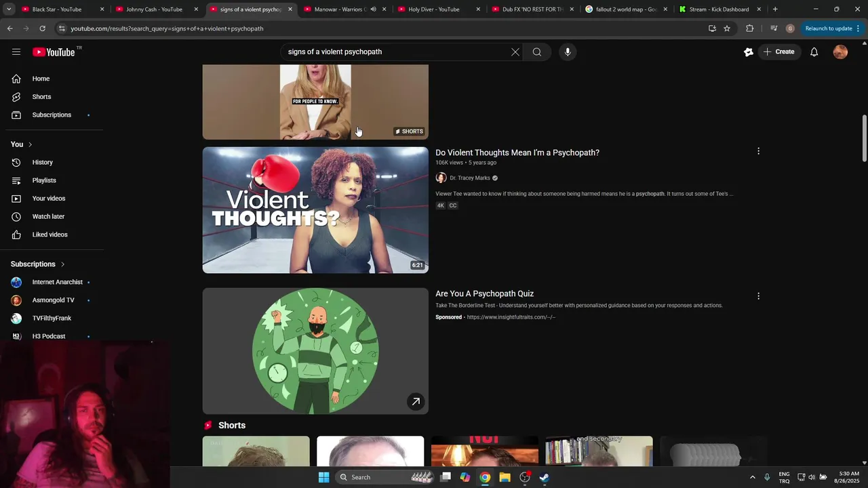Screen dimensions: 868x488
Task: Open the OBS icon in the taskbar
Action: 524,477
